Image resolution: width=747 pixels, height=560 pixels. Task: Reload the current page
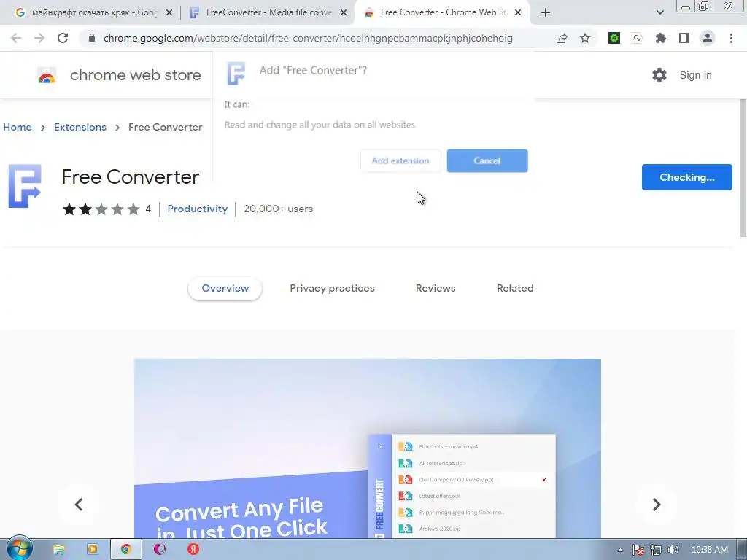tap(63, 38)
